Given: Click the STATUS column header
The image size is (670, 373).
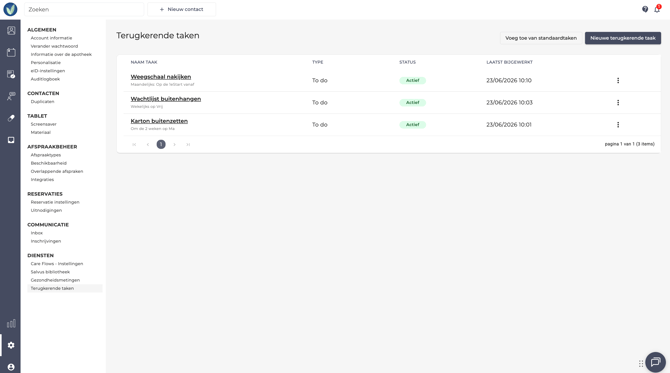Looking at the screenshot, I should click(x=407, y=62).
